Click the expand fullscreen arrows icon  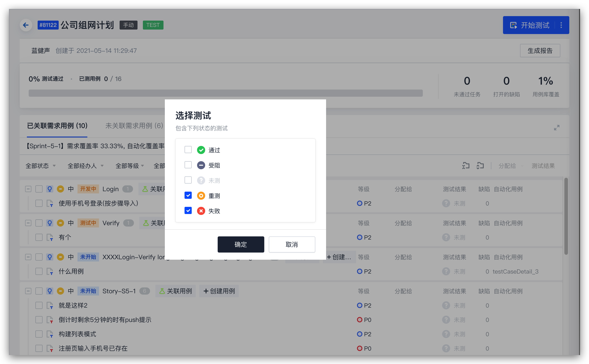pos(557,128)
